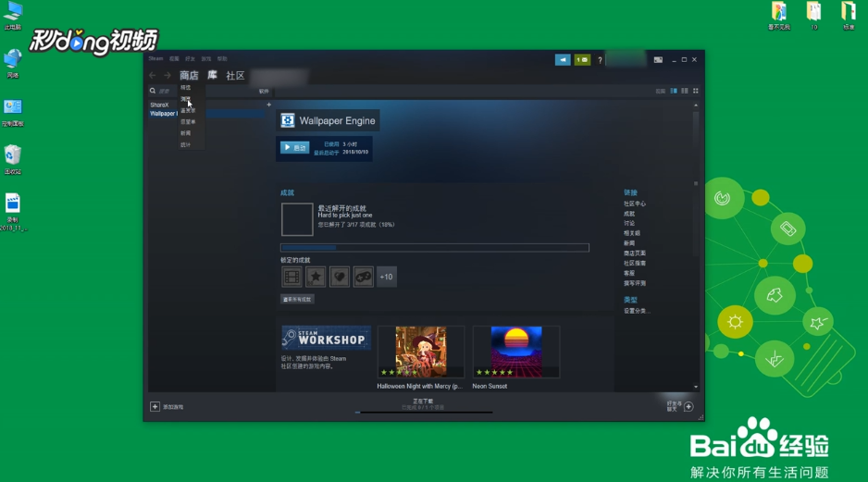The width and height of the screenshot is (868, 482).
Task: Switch to the 库 (Library) tab
Action: pos(213,75)
